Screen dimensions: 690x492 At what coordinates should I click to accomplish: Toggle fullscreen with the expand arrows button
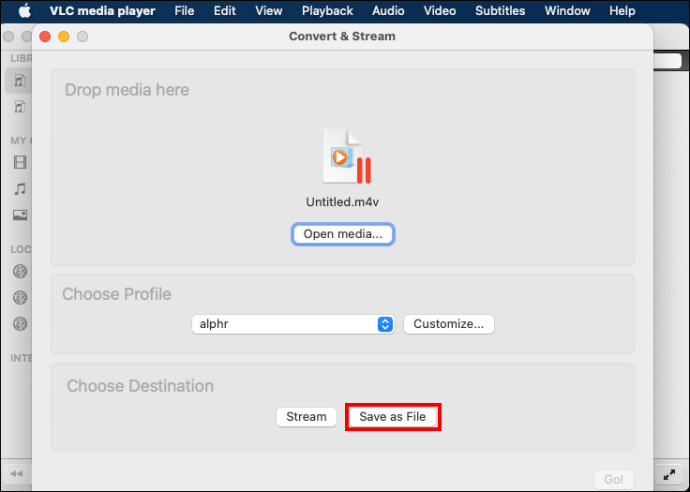668,473
